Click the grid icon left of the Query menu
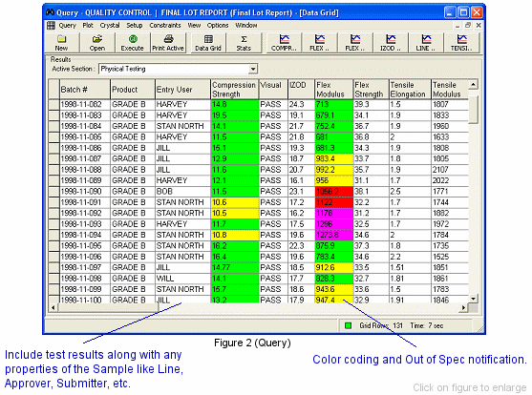Image resolution: width=532 pixels, height=395 pixels. pos(51,26)
